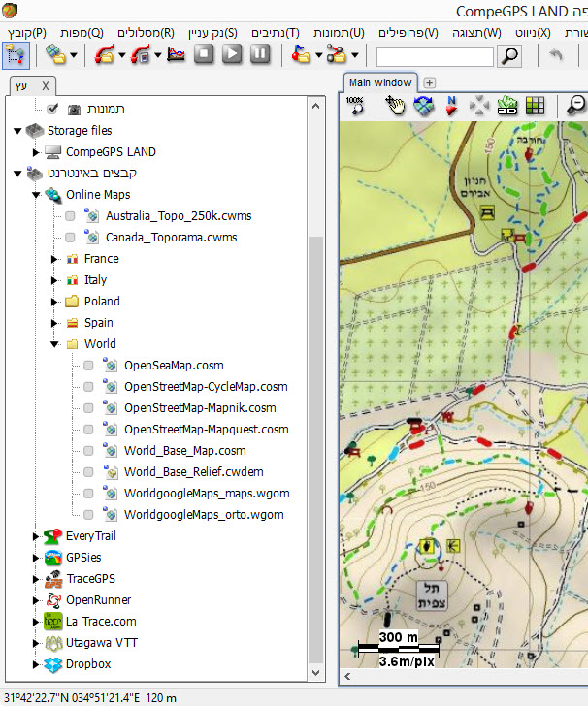This screenshot has height=706, width=588.
Task: Enable the 3D view icon
Action: (506, 106)
